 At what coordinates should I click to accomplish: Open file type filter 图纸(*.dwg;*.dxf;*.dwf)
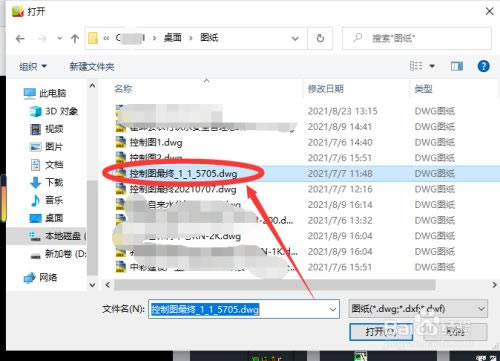tap(418, 309)
